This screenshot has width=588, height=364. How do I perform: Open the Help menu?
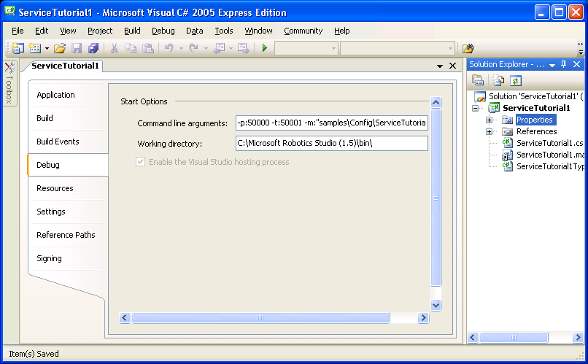(342, 31)
